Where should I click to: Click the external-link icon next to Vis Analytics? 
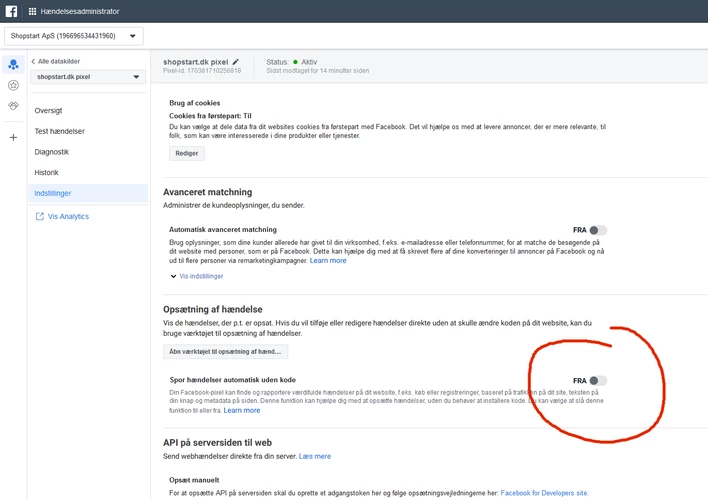(40, 216)
